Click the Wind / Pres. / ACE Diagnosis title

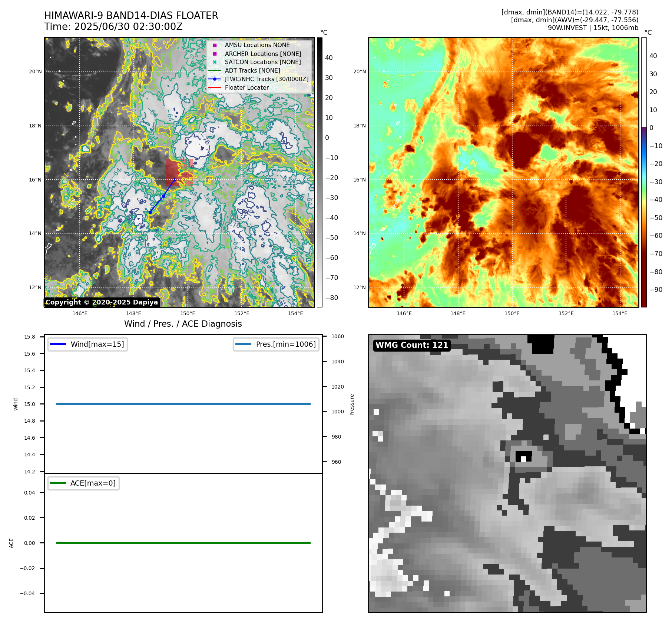pos(183,324)
